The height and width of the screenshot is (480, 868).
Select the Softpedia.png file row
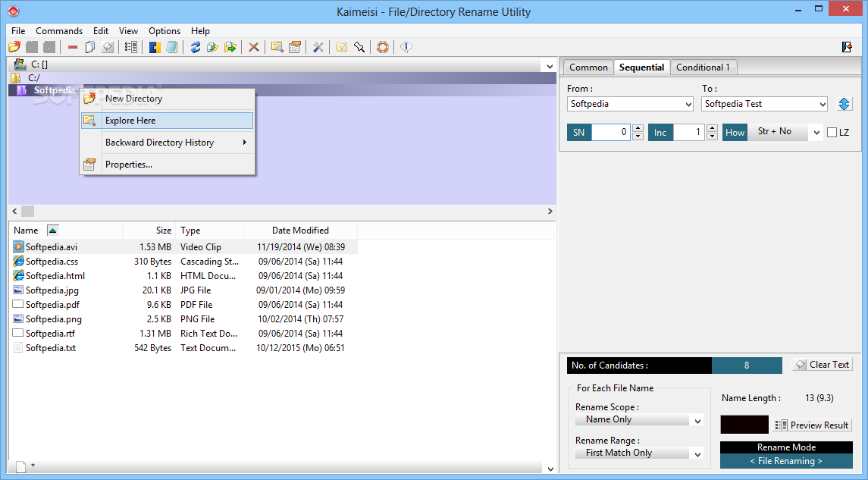click(184, 319)
